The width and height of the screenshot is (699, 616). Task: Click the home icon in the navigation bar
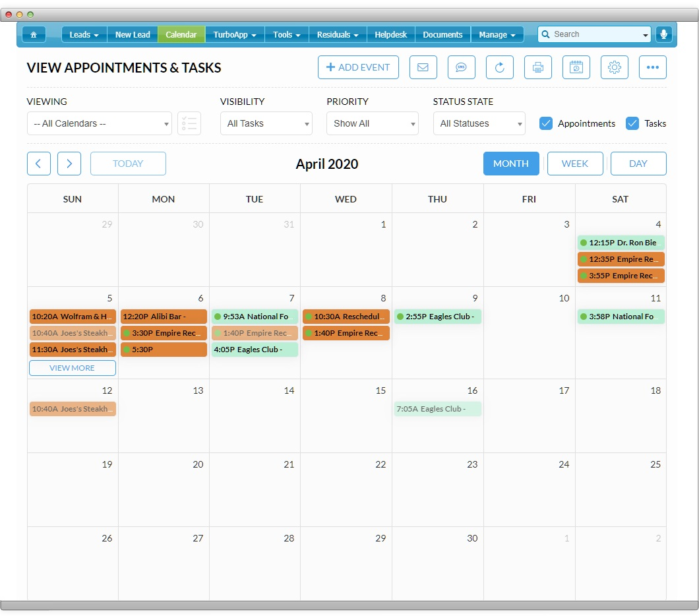pos(34,34)
